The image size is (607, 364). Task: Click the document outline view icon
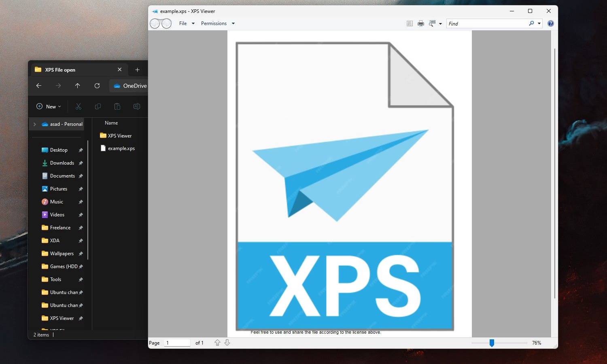(x=410, y=23)
